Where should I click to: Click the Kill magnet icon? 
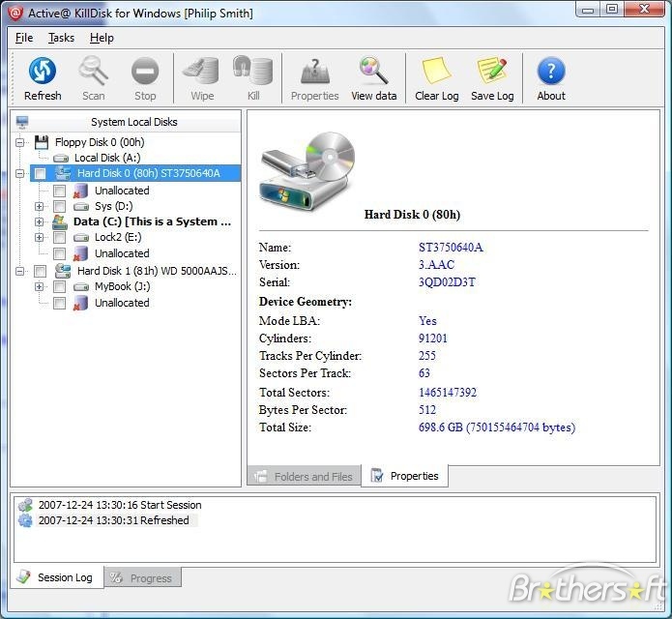[x=253, y=71]
